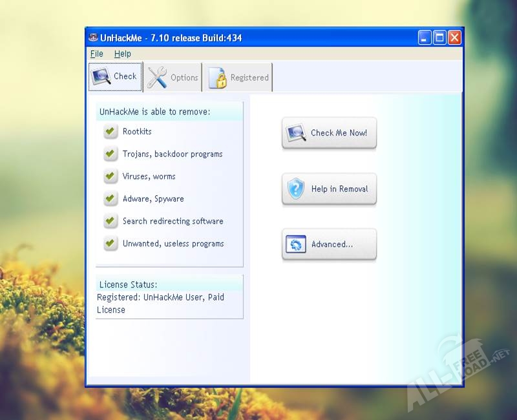Toggle the Search redirecting software checkmark
This screenshot has height=420, width=517.
coord(110,221)
